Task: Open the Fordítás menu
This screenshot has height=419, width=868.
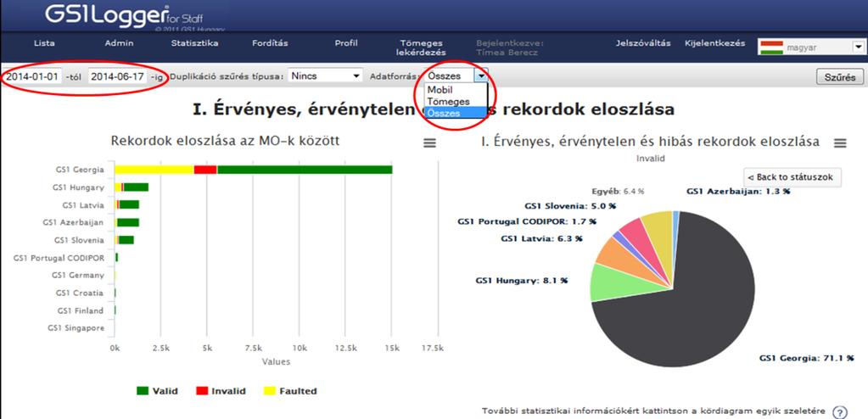Action: click(270, 43)
